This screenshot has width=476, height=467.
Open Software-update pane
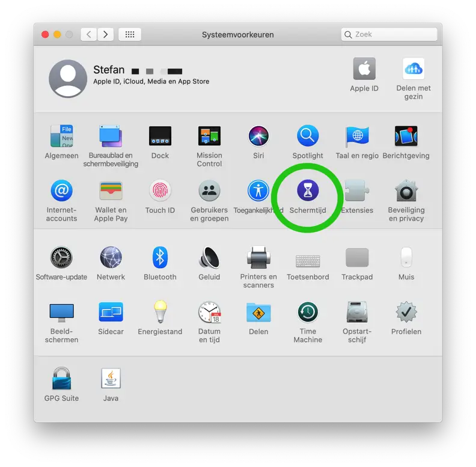click(x=61, y=257)
